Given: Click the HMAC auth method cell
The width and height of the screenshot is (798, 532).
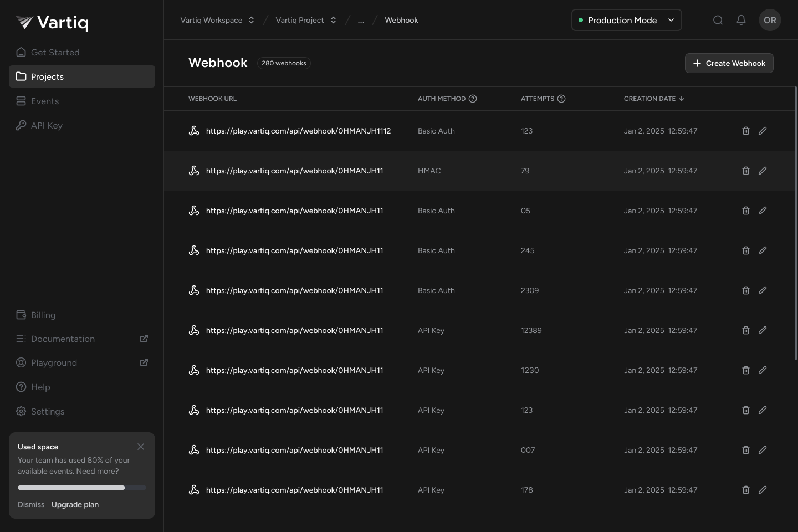Looking at the screenshot, I should (429, 171).
